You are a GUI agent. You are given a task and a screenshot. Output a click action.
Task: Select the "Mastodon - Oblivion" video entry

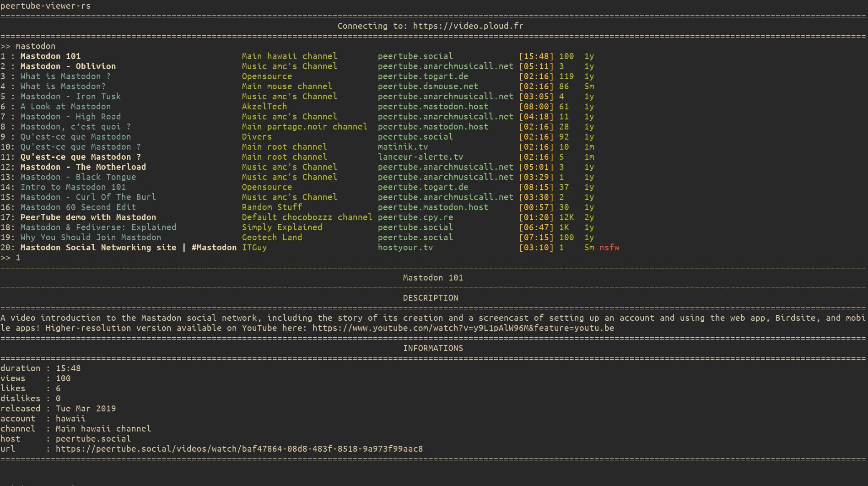[x=68, y=66]
